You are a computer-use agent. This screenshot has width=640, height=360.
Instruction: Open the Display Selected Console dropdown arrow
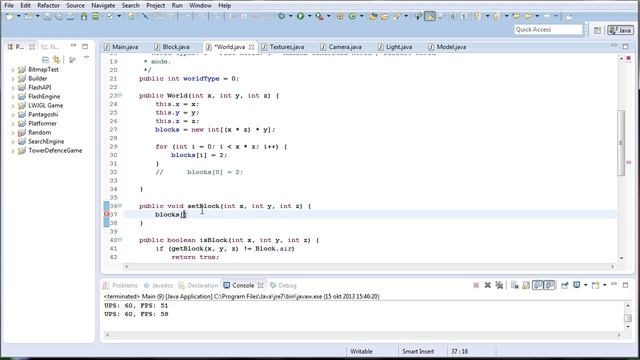(585, 285)
